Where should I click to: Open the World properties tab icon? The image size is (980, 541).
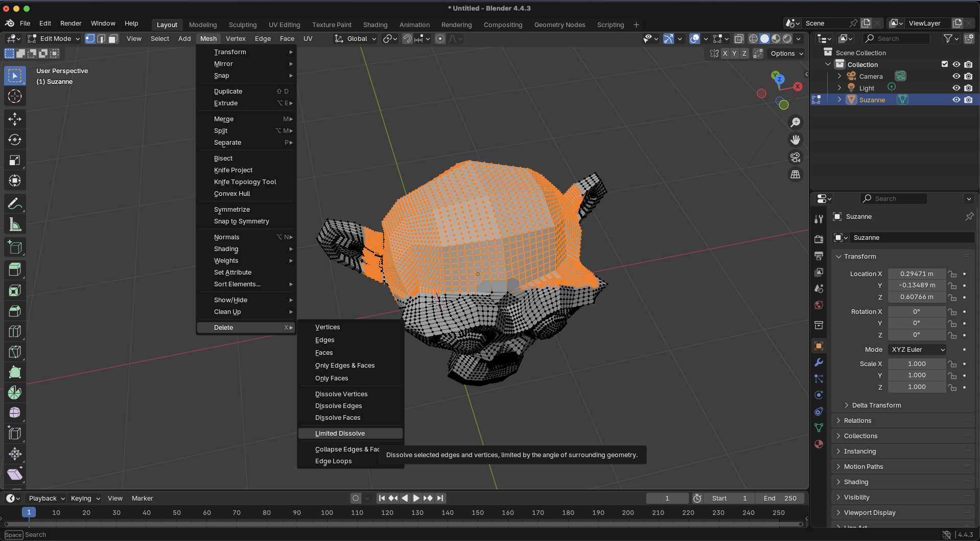(x=819, y=305)
